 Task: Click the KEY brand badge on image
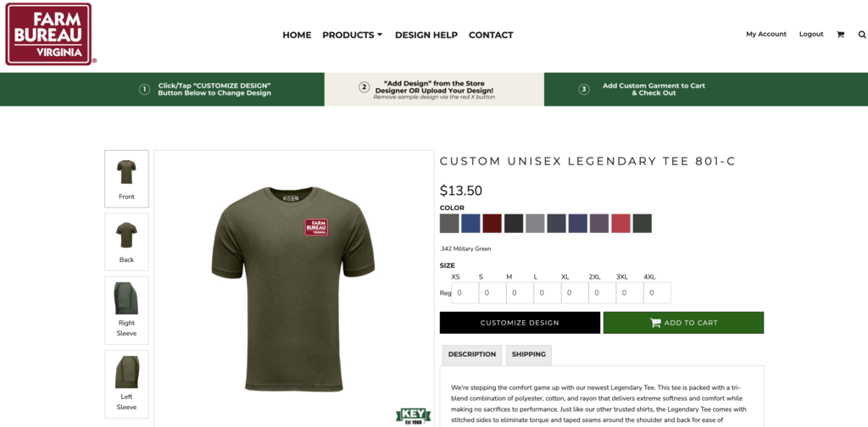pyautogui.click(x=414, y=416)
